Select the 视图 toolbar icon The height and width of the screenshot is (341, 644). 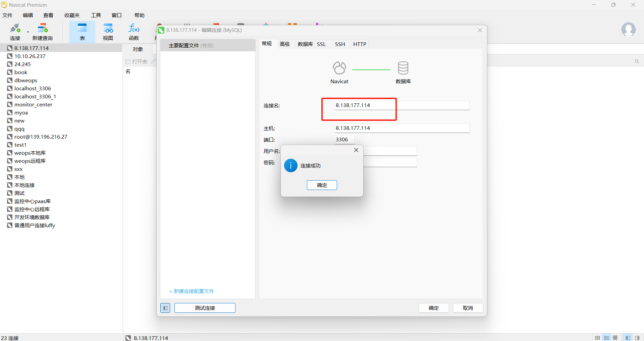[108, 28]
